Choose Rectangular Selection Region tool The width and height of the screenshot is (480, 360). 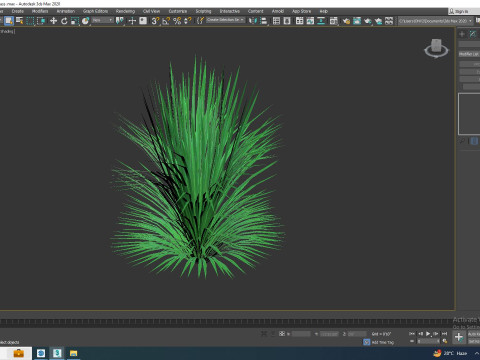pyautogui.click(x=30, y=21)
